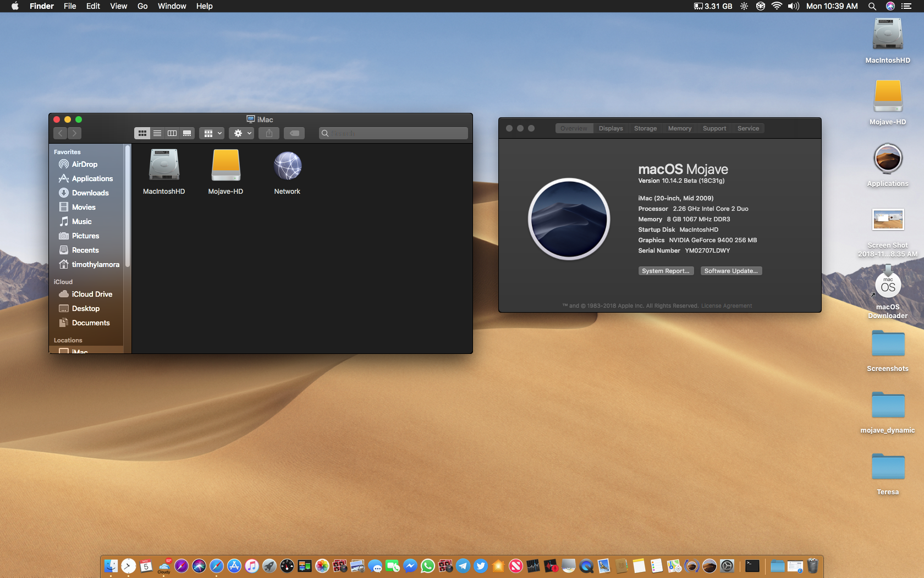Open the Go menu
This screenshot has width=924, height=578.
142,6
